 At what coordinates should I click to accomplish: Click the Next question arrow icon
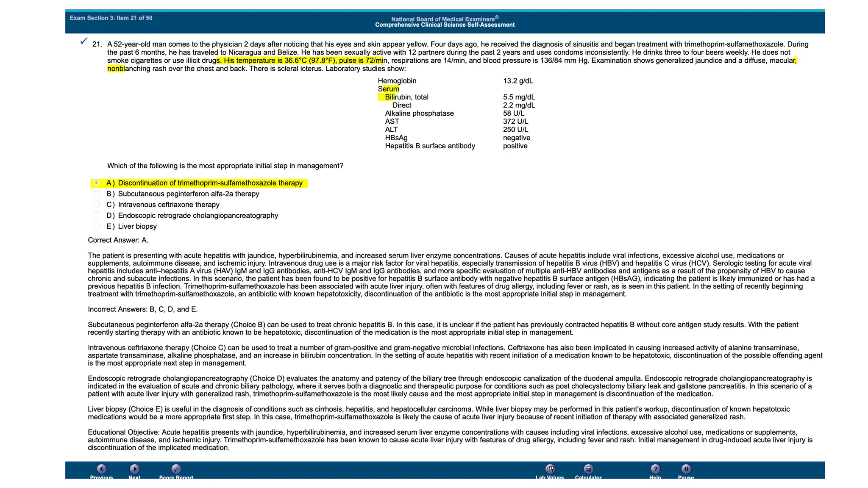click(134, 469)
